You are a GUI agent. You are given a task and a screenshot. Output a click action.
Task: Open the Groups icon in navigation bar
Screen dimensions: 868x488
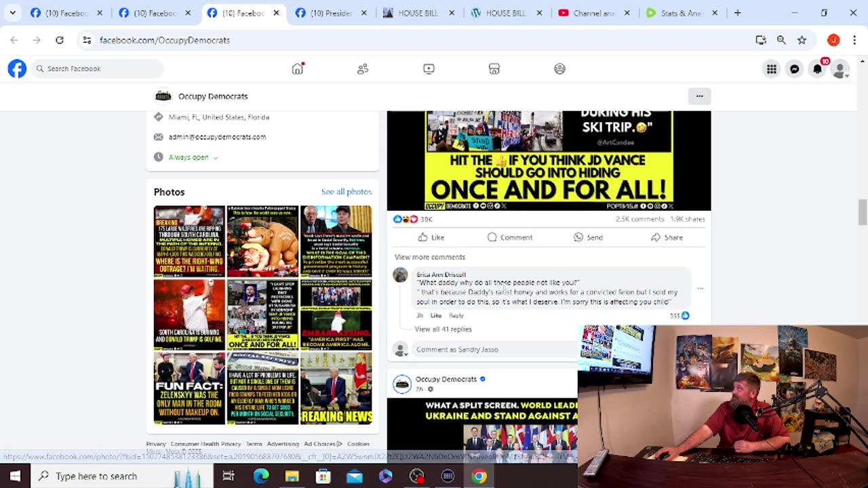pyautogui.click(x=559, y=68)
